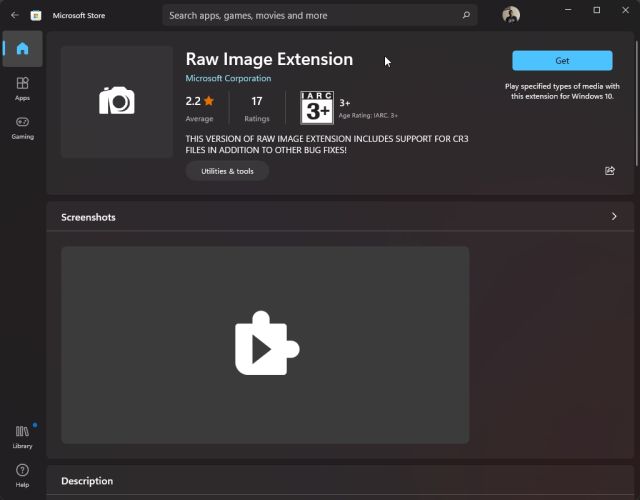Click the Microsoft Store logo icon

click(36, 16)
